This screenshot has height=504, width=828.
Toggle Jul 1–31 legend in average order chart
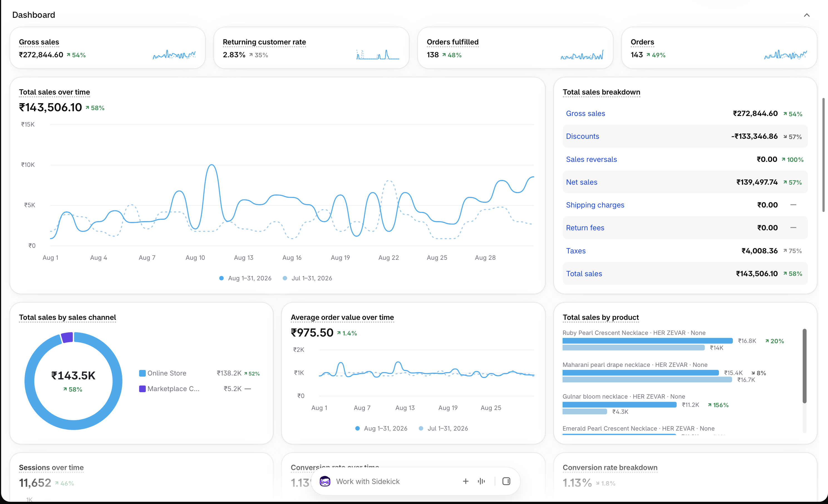coord(443,428)
